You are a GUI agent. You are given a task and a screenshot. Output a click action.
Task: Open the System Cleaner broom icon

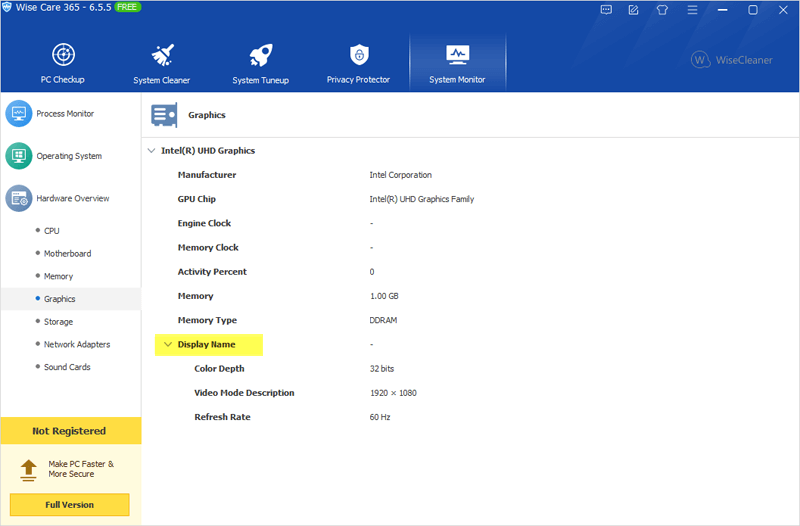coord(162,55)
